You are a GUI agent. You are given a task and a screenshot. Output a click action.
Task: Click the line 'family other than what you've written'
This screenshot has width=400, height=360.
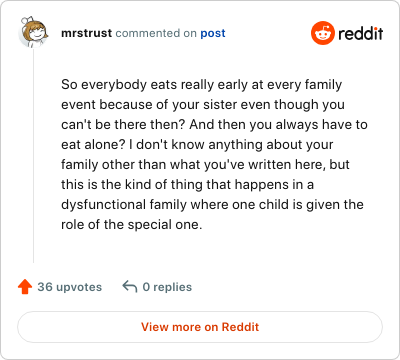pos(205,165)
